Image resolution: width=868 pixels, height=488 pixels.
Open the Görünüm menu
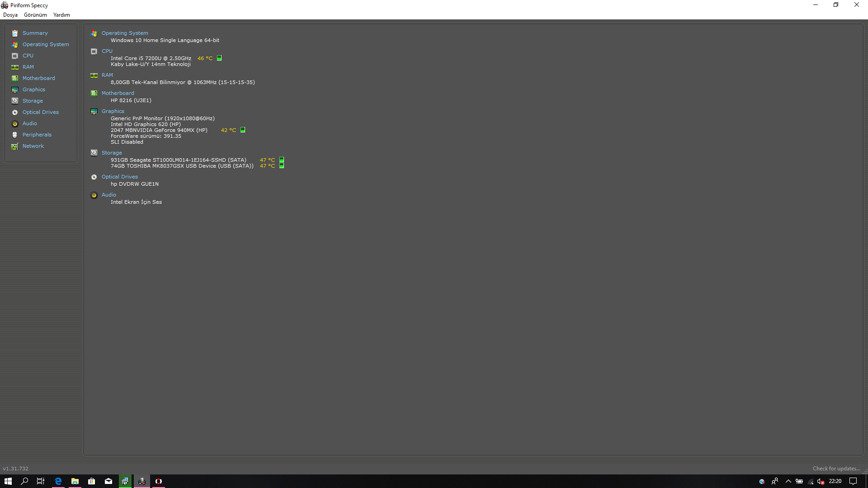tap(35, 15)
